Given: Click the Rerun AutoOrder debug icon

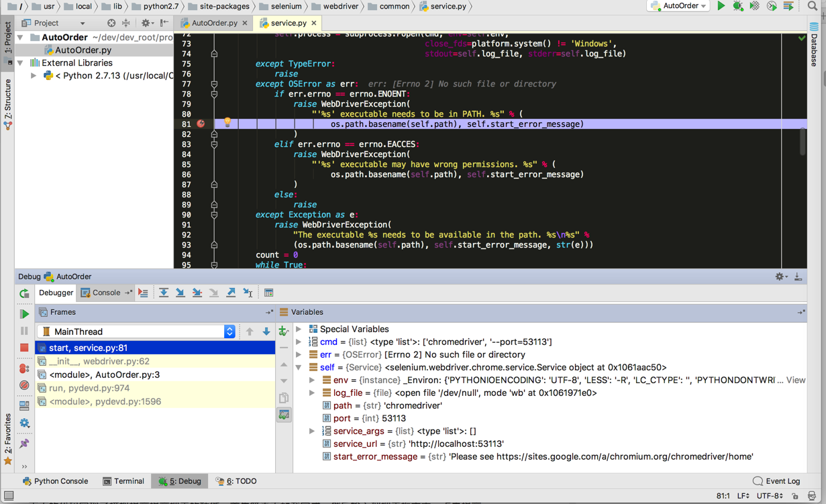Looking at the screenshot, I should coord(24,293).
